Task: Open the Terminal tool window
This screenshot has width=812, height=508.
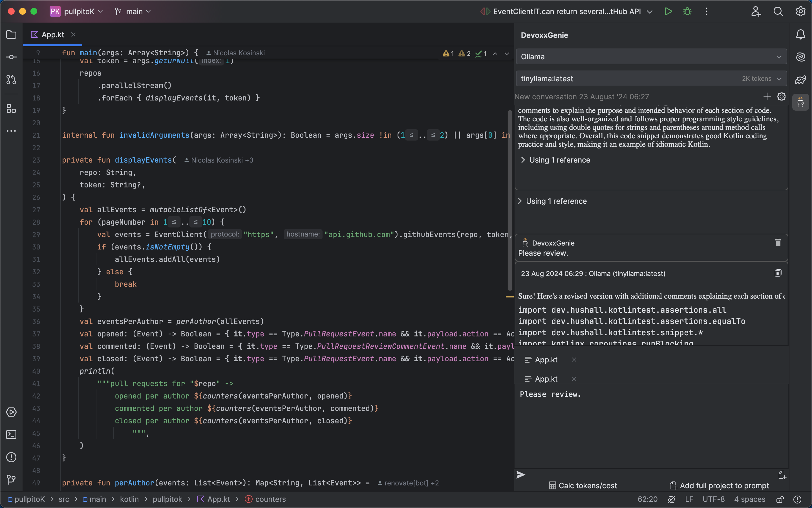Action: click(x=11, y=434)
